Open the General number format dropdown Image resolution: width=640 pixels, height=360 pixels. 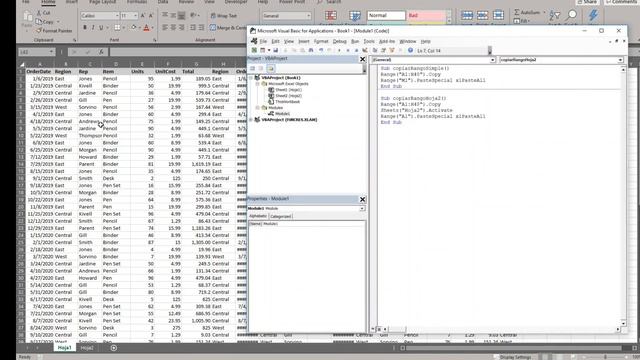[308, 16]
